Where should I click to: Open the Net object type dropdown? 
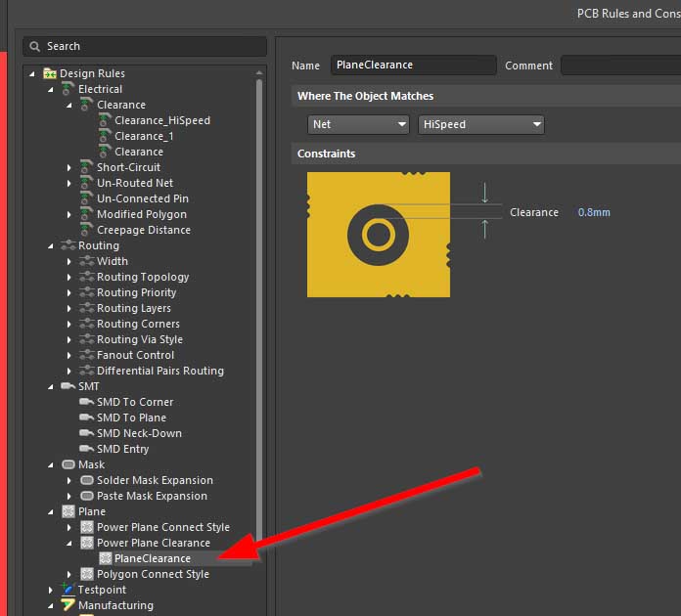pyautogui.click(x=358, y=124)
